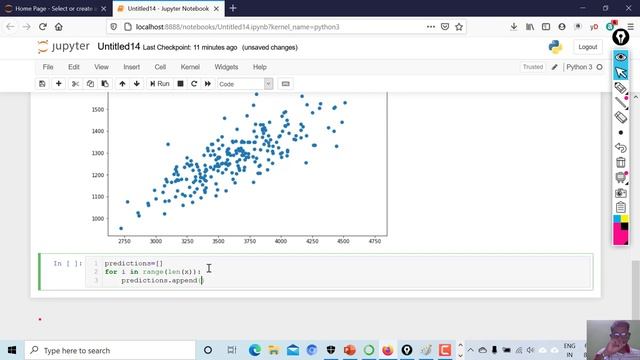The image size is (640, 360).
Task: Open the Help menu
Action: tap(260, 67)
